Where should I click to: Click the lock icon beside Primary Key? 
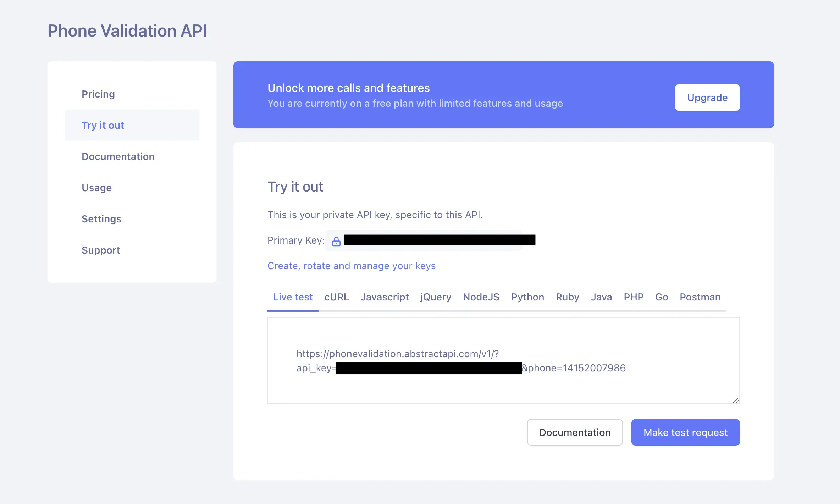[336, 242]
